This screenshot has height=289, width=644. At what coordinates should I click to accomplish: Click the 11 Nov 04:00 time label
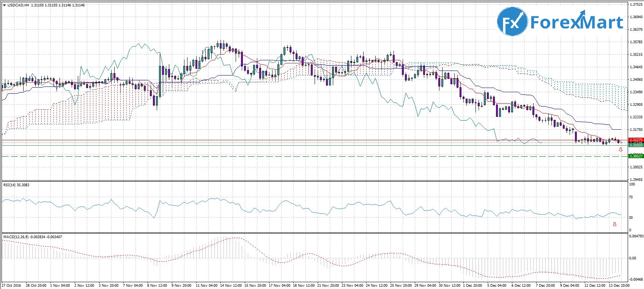(207, 286)
